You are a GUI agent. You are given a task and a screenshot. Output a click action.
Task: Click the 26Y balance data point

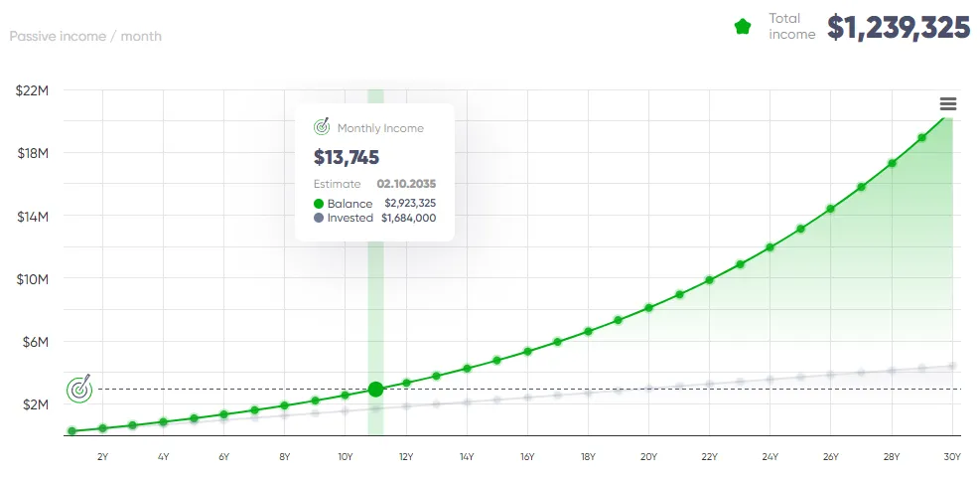coord(831,209)
